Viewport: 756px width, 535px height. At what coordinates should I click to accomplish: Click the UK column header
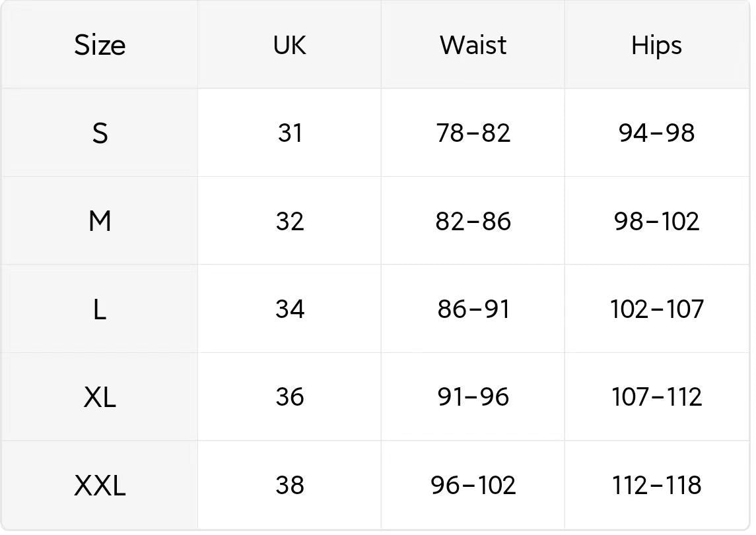[289, 46]
